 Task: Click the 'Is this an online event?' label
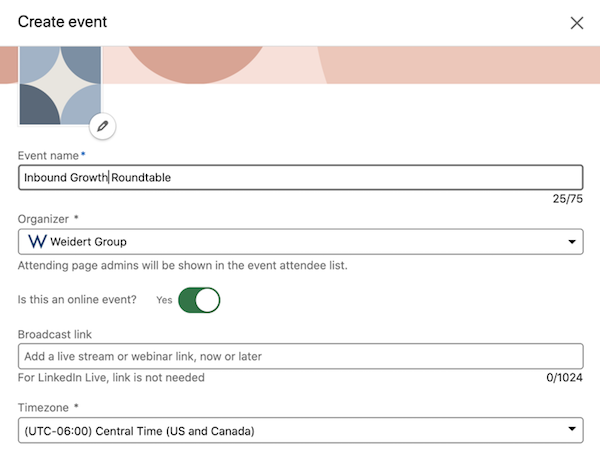click(77, 299)
